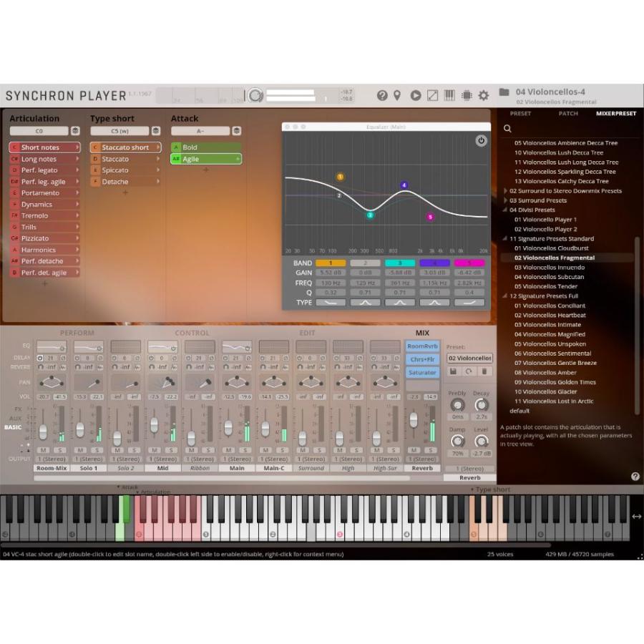Mute the Solo 1 channel
644x644 pixels.
(x=80, y=450)
